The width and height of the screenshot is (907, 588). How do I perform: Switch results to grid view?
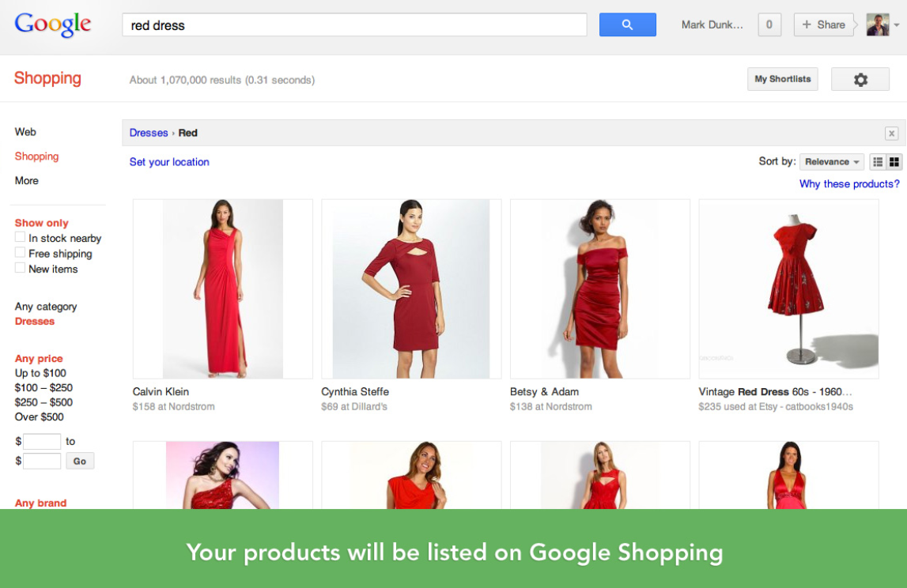coord(894,161)
